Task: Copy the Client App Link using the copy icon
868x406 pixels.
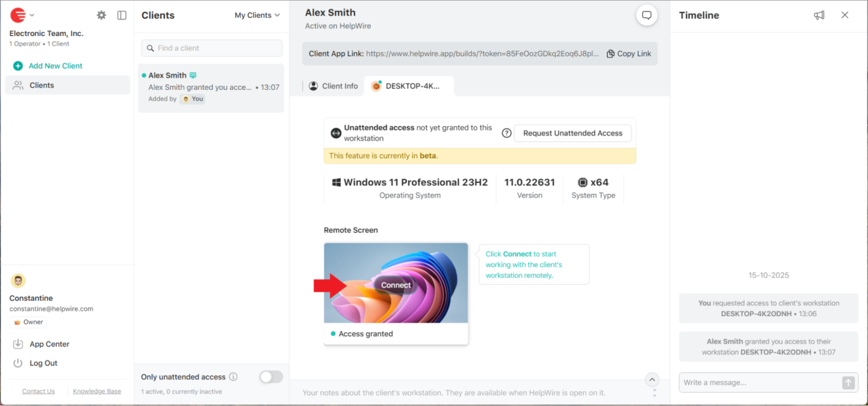Action: pyautogui.click(x=610, y=53)
